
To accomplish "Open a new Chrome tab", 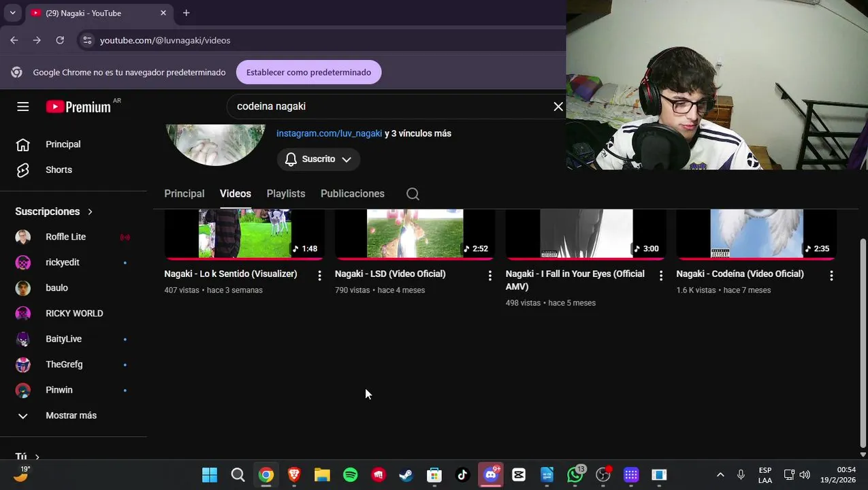I will (186, 13).
